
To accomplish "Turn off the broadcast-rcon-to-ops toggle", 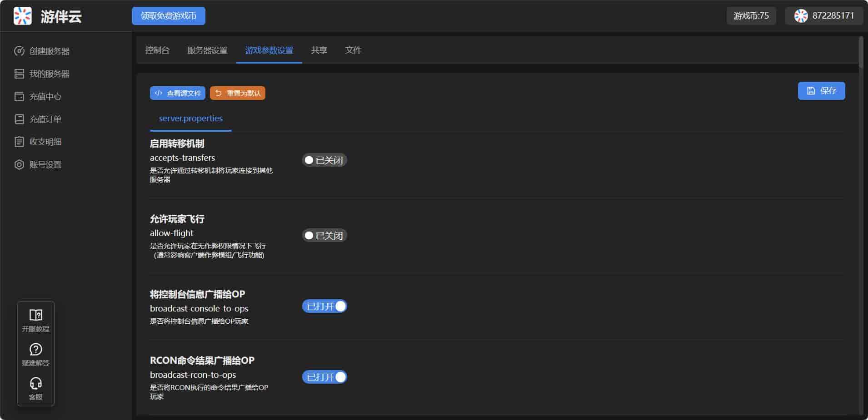I will pyautogui.click(x=324, y=377).
